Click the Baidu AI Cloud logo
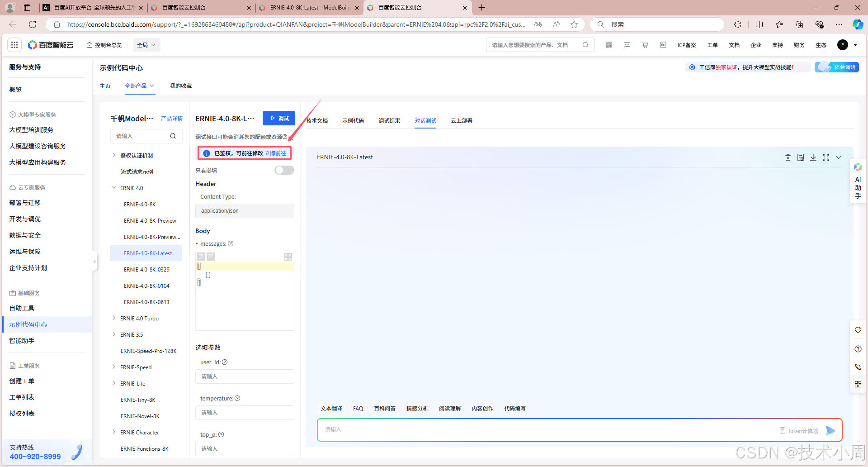This screenshot has width=868, height=467. coord(51,45)
